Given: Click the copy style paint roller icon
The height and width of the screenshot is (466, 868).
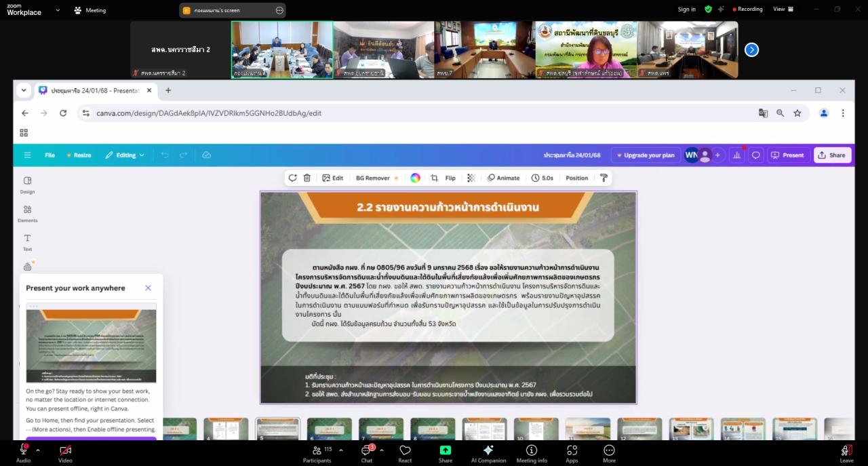Looking at the screenshot, I should tap(604, 178).
